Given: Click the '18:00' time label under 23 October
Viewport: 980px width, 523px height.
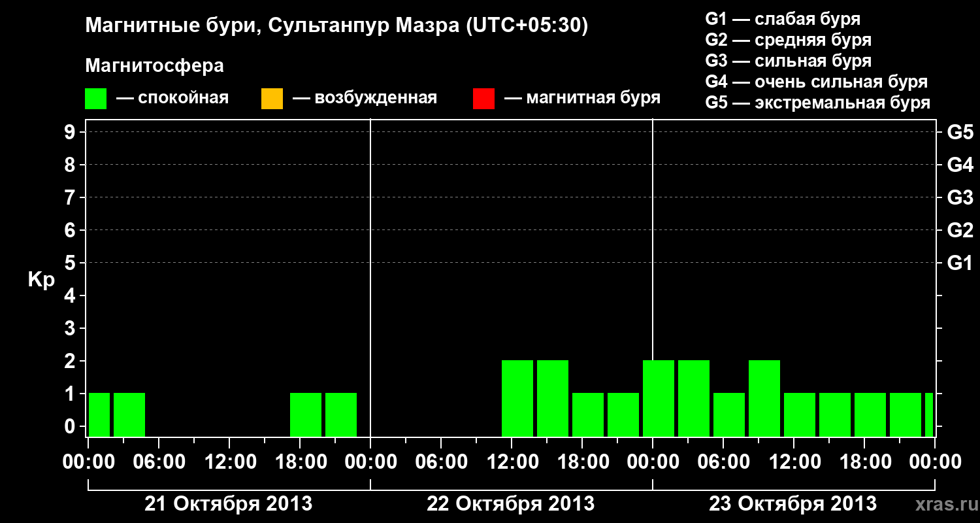Looking at the screenshot, I should [864, 462].
